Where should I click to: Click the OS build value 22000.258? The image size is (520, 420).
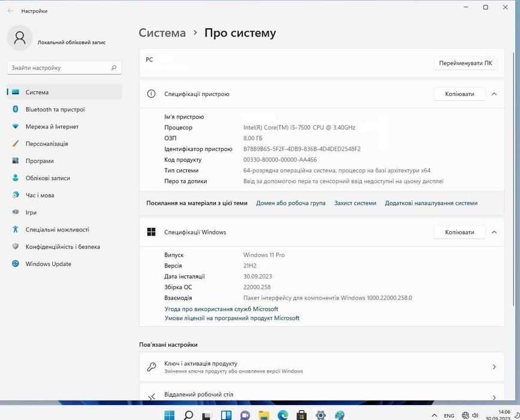point(257,287)
